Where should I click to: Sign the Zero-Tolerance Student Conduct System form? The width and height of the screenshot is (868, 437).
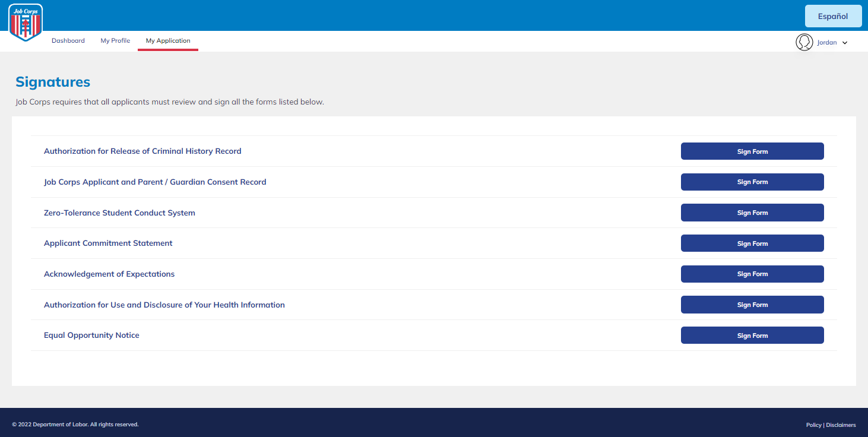pos(752,213)
